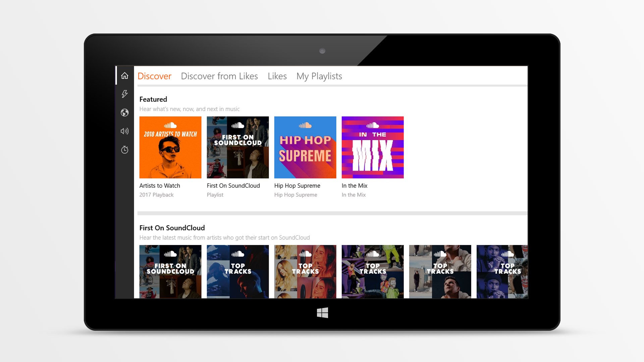Click the First On SoundCloud bottom card
The width and height of the screenshot is (644, 362).
170,272
